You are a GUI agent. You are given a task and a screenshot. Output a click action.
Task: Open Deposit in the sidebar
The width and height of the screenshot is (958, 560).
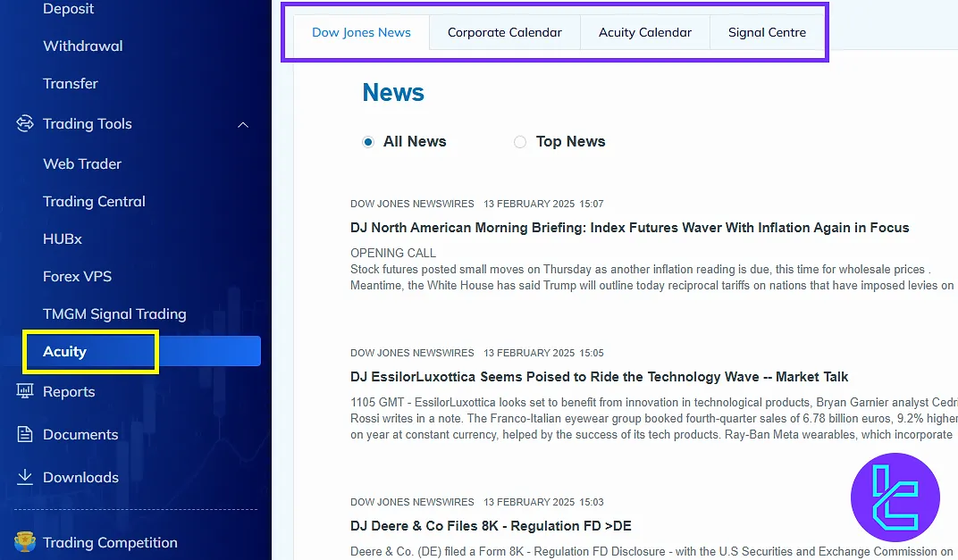[x=69, y=9]
